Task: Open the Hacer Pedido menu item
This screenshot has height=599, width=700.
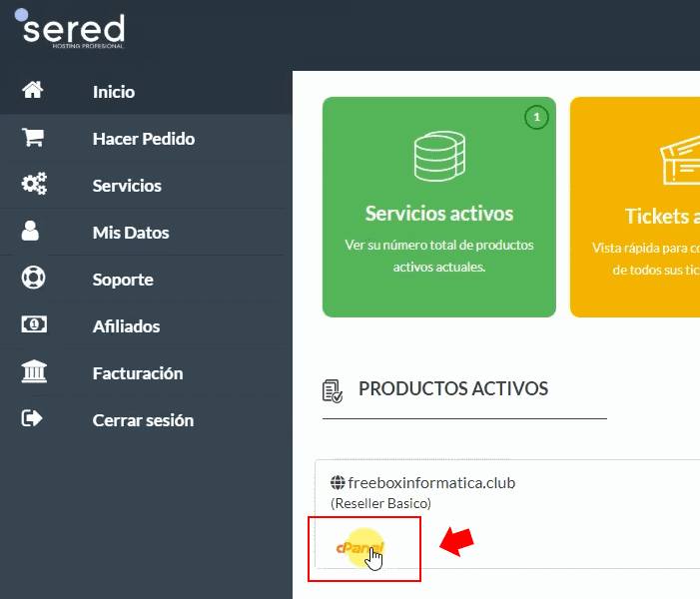Action: point(143,139)
